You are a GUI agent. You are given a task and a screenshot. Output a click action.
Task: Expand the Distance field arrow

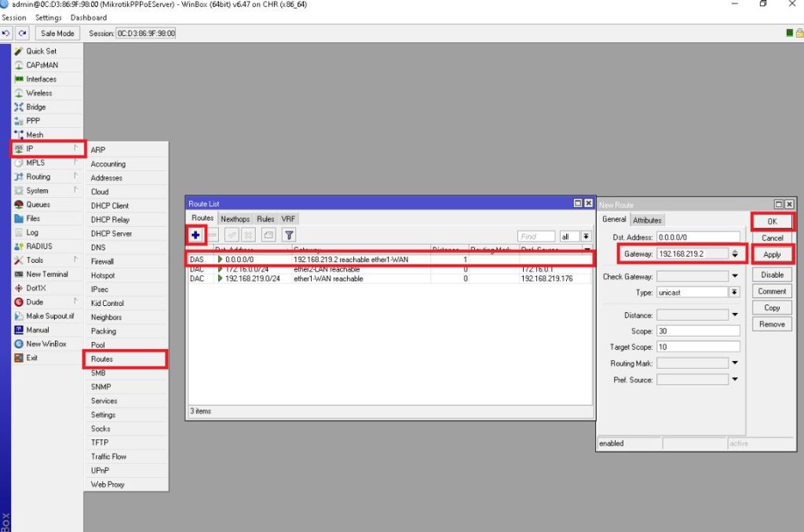tap(735, 315)
